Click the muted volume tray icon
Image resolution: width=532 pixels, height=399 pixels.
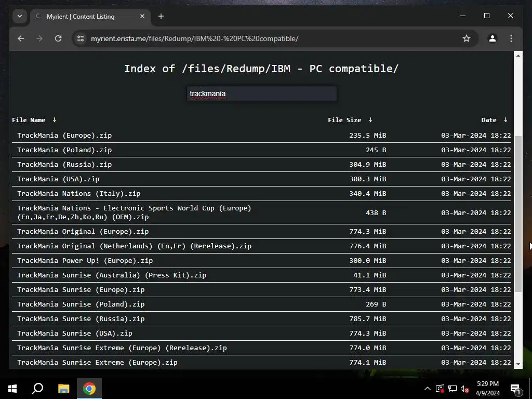pos(464,389)
